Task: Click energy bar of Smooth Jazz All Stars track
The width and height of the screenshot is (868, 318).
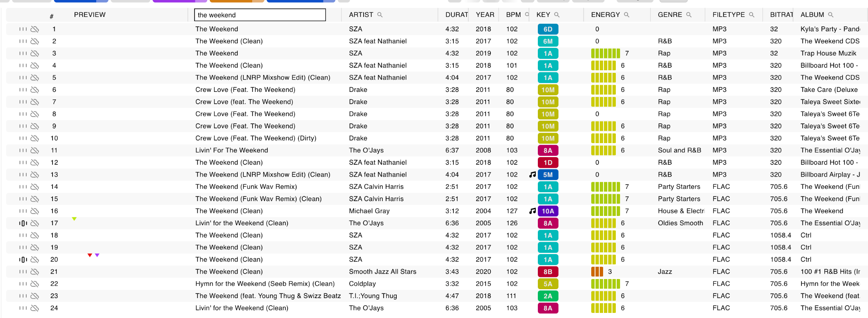Action: point(597,272)
